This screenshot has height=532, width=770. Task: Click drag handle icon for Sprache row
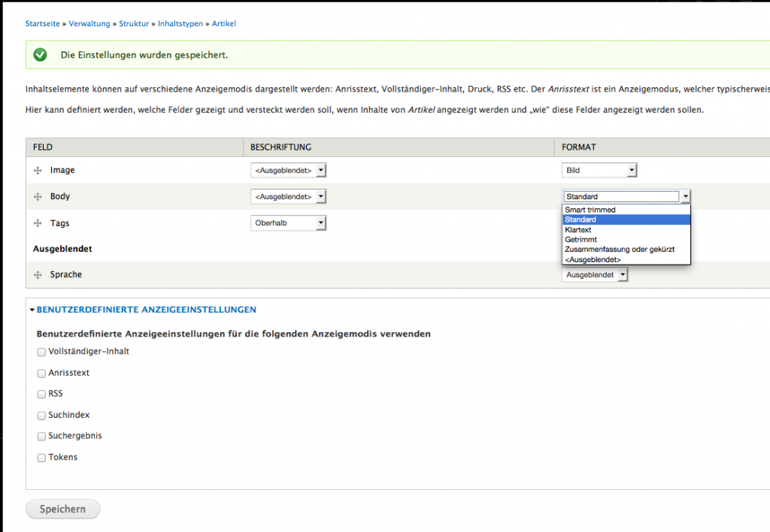37,275
